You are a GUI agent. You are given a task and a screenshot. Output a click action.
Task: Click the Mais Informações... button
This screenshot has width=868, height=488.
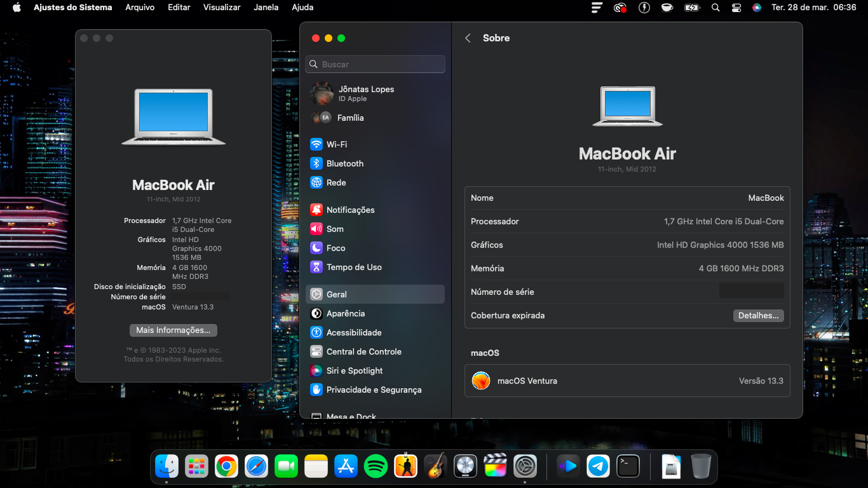click(173, 330)
